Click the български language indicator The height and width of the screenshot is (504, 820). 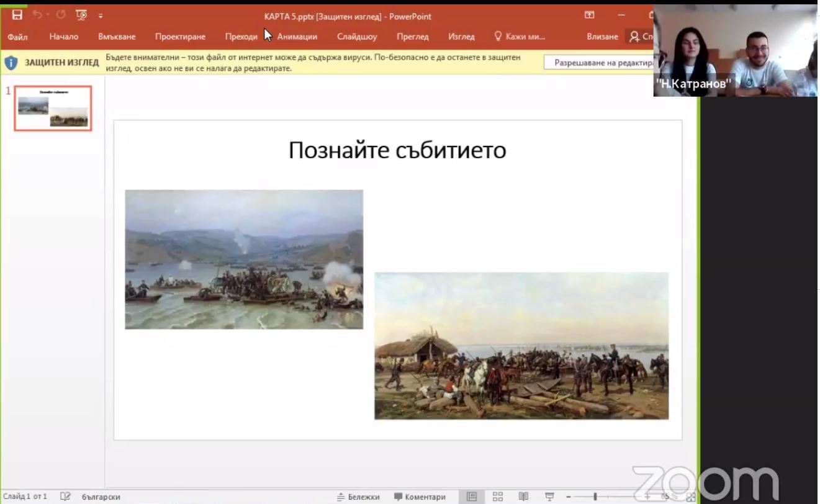101,497
